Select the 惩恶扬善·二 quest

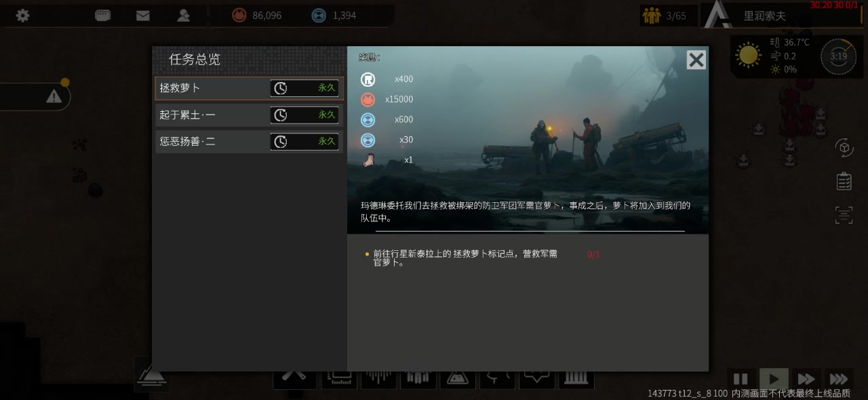(250, 142)
